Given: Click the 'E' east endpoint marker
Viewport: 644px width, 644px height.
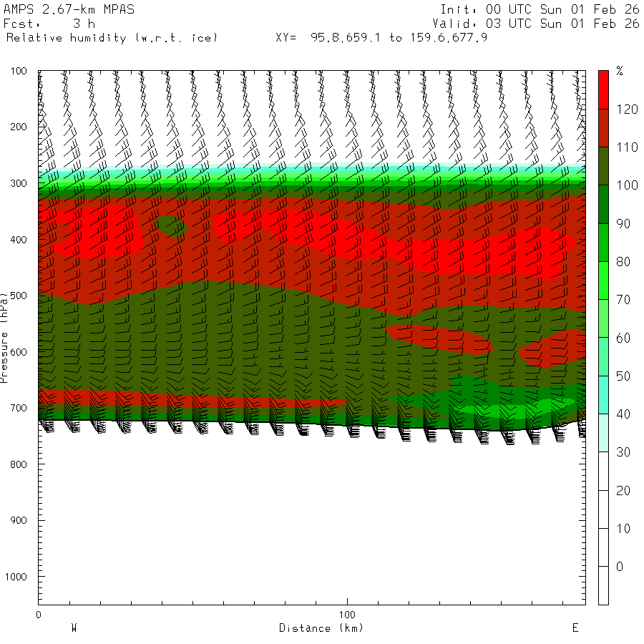Looking at the screenshot, I should (x=575, y=628).
